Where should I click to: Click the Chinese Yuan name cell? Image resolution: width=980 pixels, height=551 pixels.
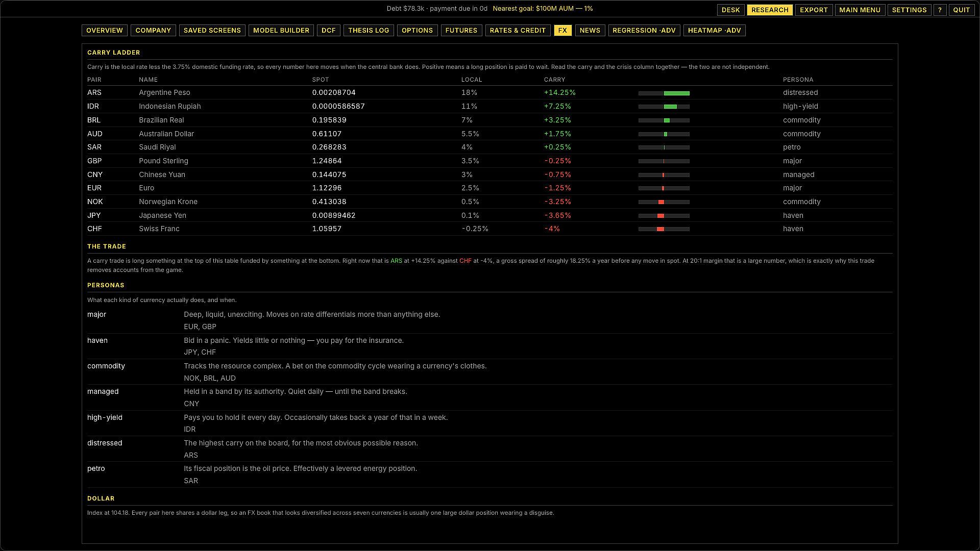(x=162, y=174)
